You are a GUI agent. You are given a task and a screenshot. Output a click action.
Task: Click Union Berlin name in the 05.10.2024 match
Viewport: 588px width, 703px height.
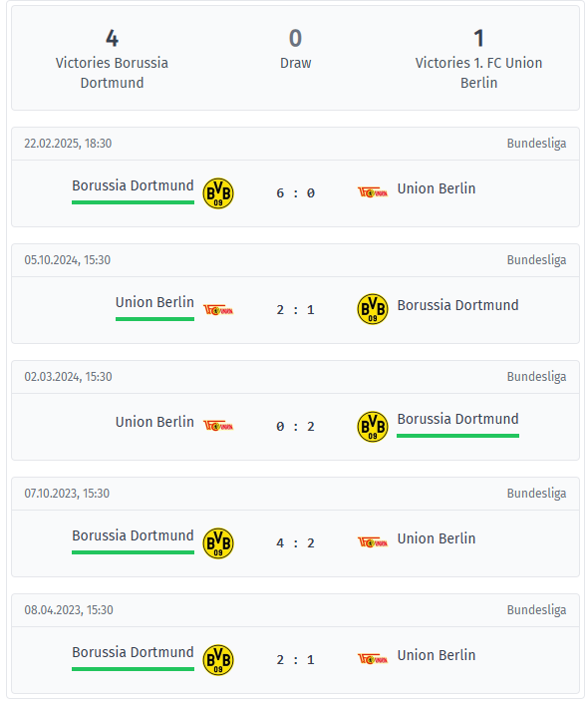click(154, 302)
